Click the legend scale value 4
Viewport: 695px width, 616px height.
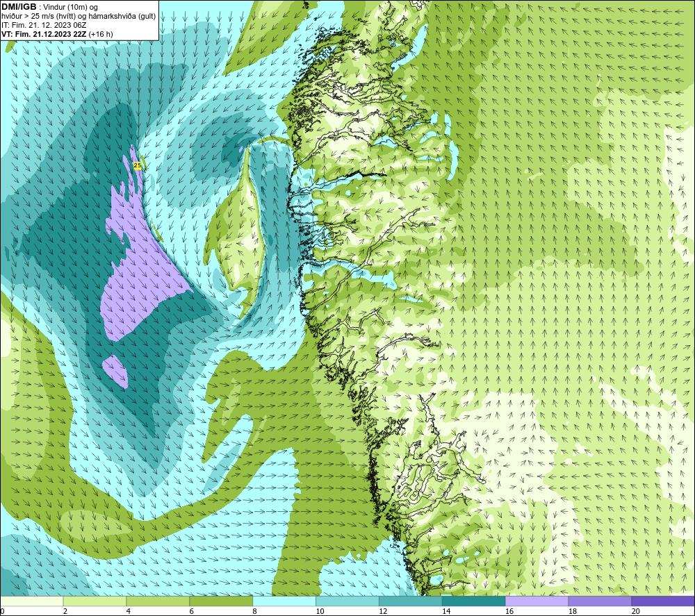129,611
